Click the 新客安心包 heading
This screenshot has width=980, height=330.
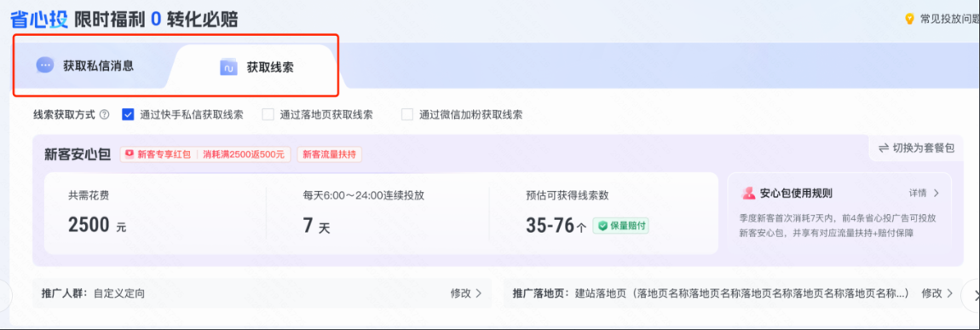[x=78, y=153]
